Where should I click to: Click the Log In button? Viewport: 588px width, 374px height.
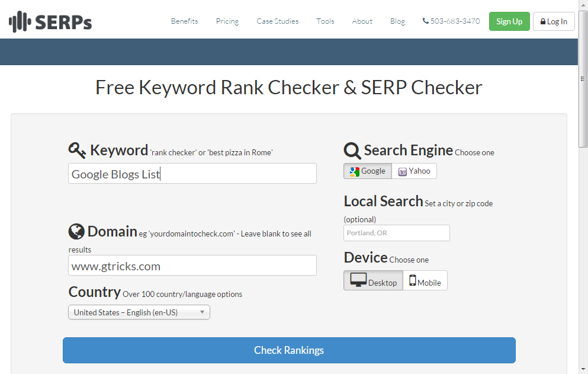(554, 21)
